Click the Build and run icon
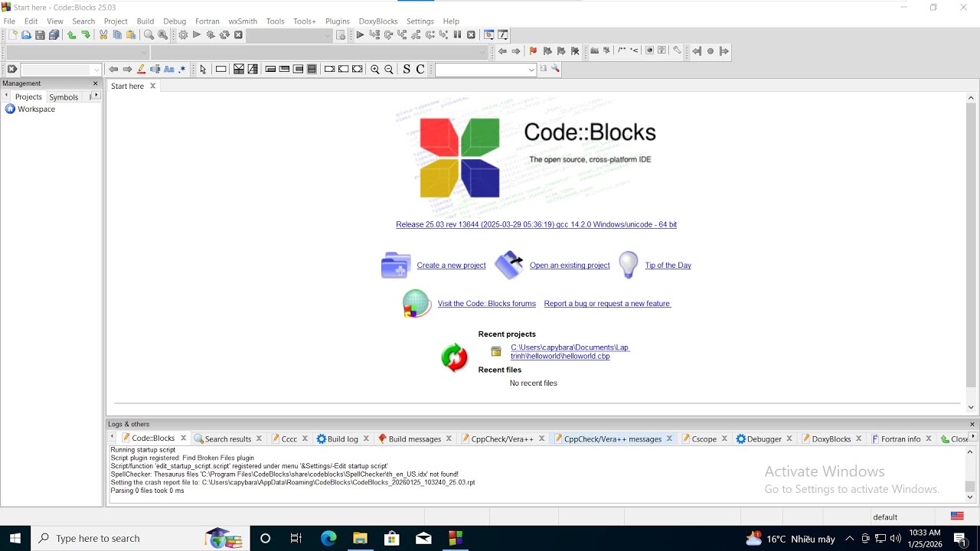 [x=211, y=35]
